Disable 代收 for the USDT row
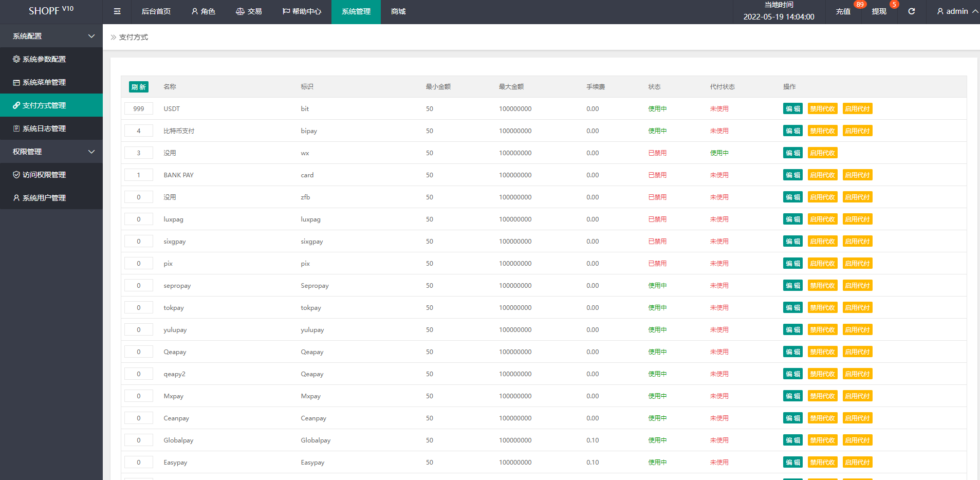The image size is (980, 480). click(x=822, y=109)
